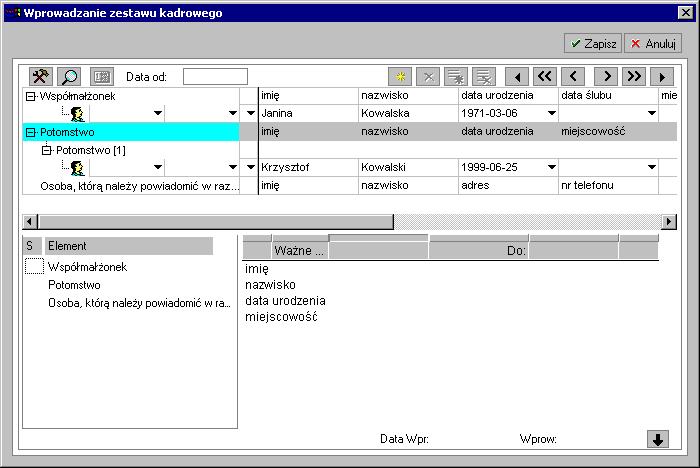The image size is (700, 468).
Task: Open first dropdown in Krzysztof row
Action: tap(158, 167)
